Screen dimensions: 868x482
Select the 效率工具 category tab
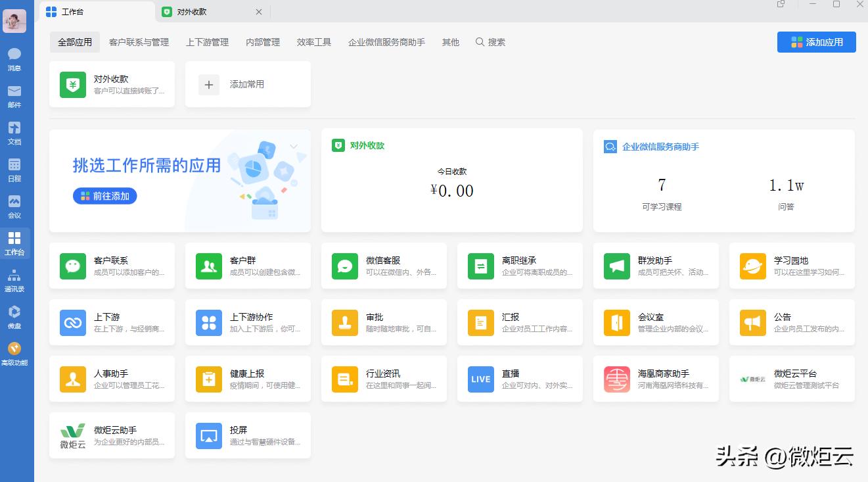click(313, 41)
